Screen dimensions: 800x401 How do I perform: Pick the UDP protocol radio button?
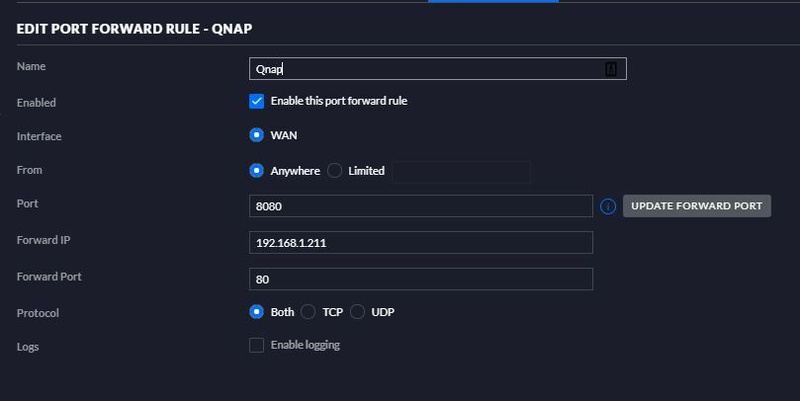357,312
